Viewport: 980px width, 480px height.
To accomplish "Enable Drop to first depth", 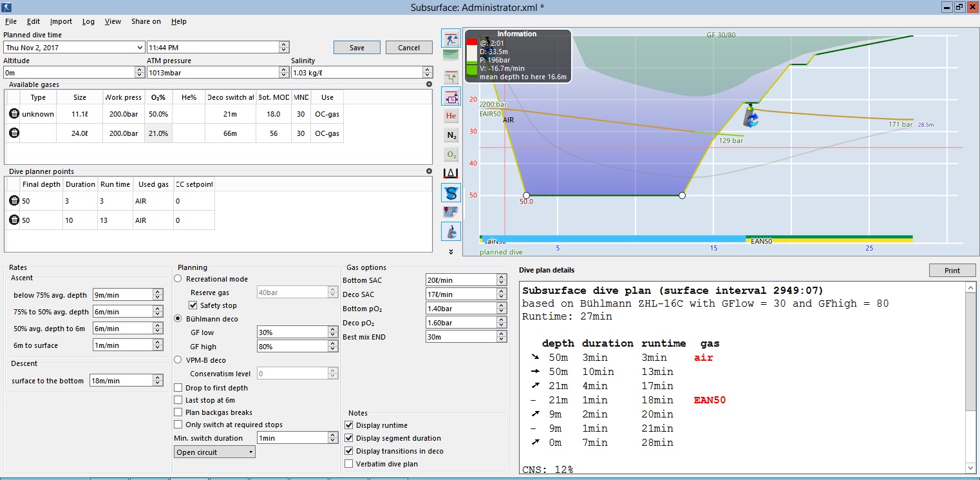I will [x=178, y=388].
